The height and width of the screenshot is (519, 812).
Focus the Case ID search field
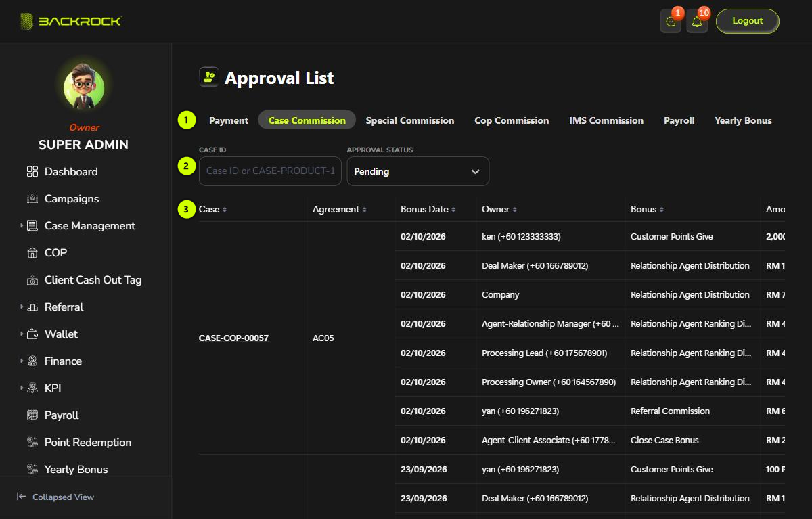click(270, 171)
